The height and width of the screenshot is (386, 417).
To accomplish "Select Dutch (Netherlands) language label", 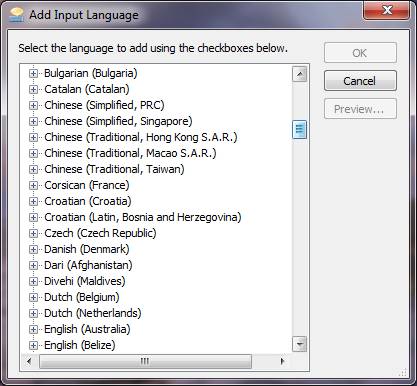I will [93, 313].
